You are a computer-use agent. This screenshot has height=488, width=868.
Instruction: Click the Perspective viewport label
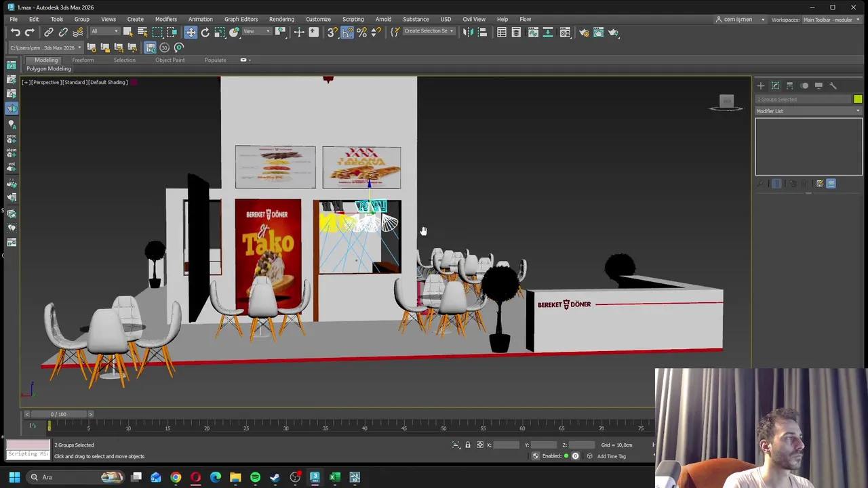point(47,82)
